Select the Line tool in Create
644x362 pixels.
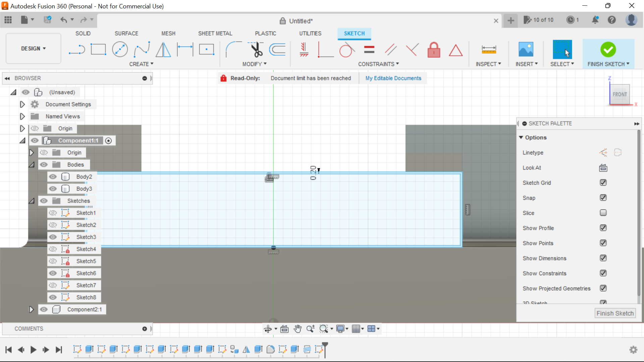tap(77, 50)
